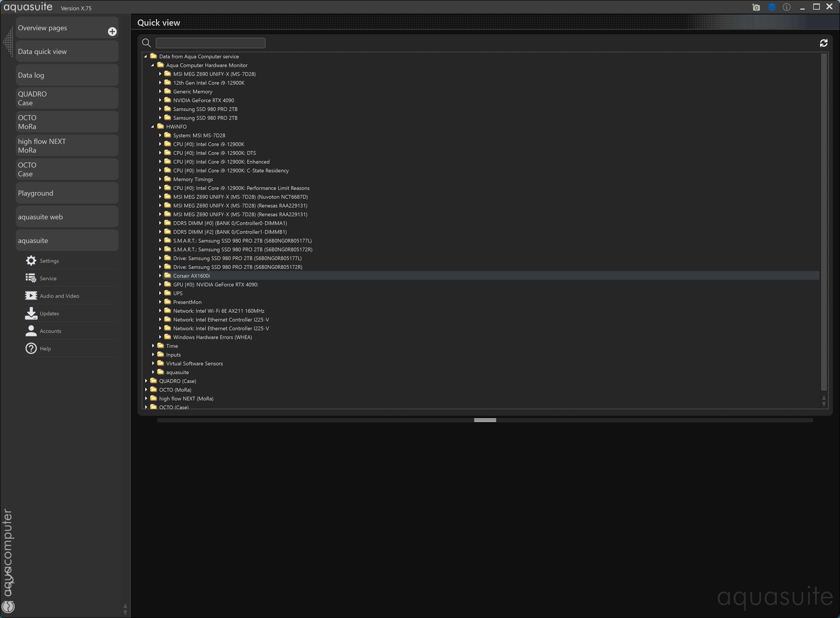Select NVIDIA GeForce RTX 4090 tree item
Viewport: 840px width, 618px height.
[203, 100]
